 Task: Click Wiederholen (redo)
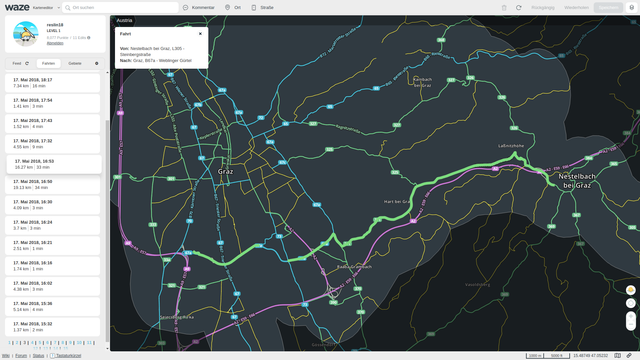click(x=576, y=8)
